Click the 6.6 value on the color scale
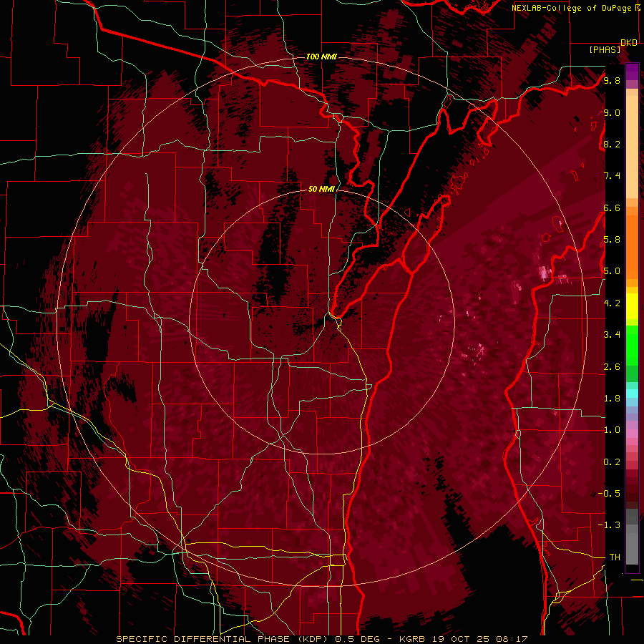Image resolution: width=644 pixels, height=644 pixels. (x=612, y=208)
